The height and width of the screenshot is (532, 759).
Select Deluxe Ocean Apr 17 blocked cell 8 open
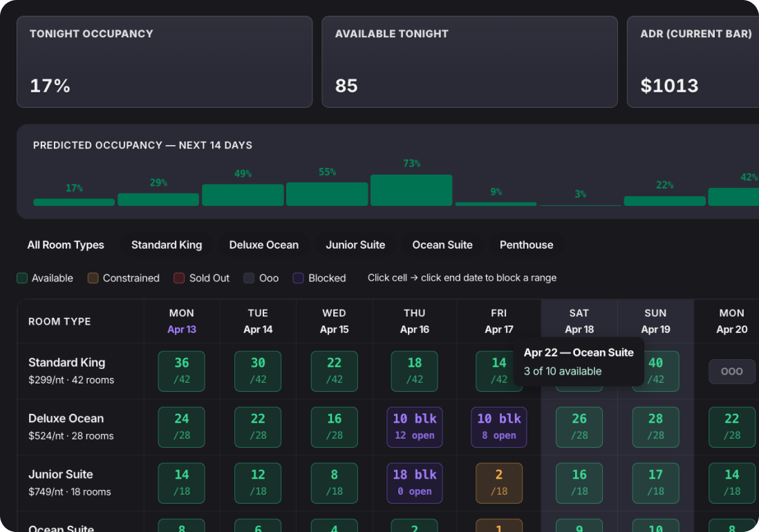[x=499, y=427]
